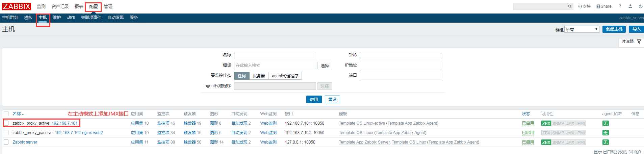Image resolution: width=644 pixels, height=154 pixels.
Task: Focus the IP地址 filter input
Action: (x=401, y=66)
